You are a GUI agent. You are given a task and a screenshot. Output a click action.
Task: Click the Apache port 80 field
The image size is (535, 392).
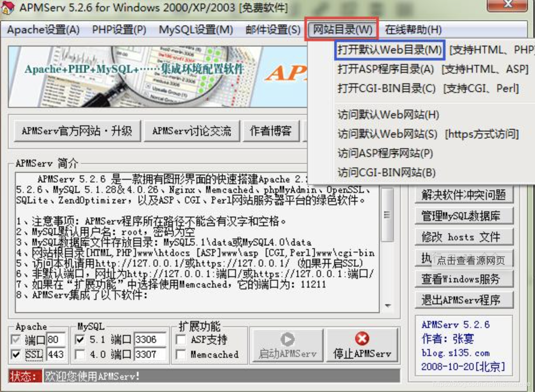coord(56,339)
